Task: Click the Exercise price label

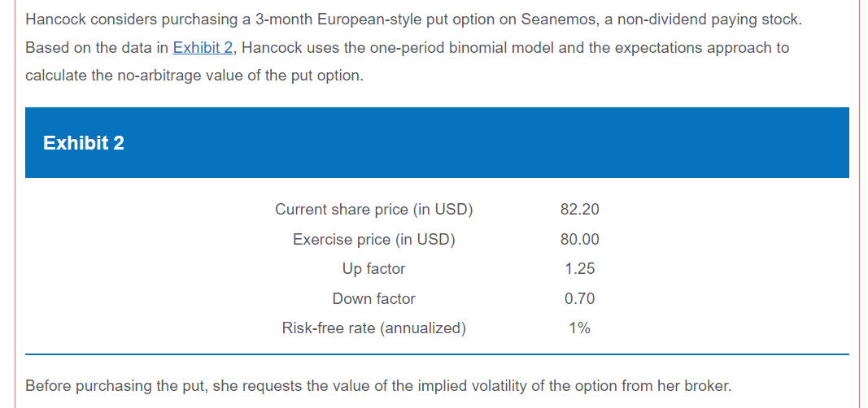Action: coord(373,240)
